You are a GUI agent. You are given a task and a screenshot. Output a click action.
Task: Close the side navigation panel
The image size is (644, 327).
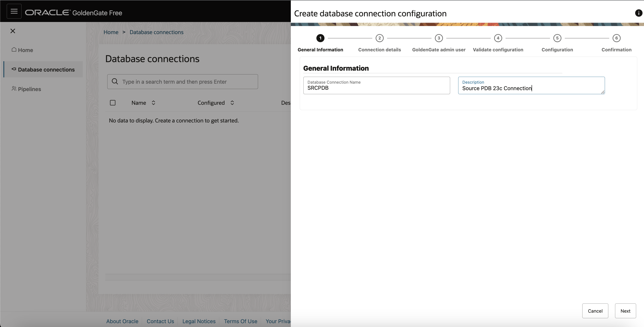pyautogui.click(x=13, y=31)
